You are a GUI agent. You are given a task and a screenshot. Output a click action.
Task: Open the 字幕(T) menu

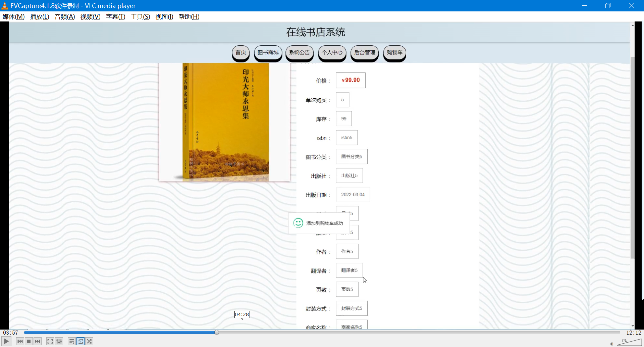[x=115, y=17]
